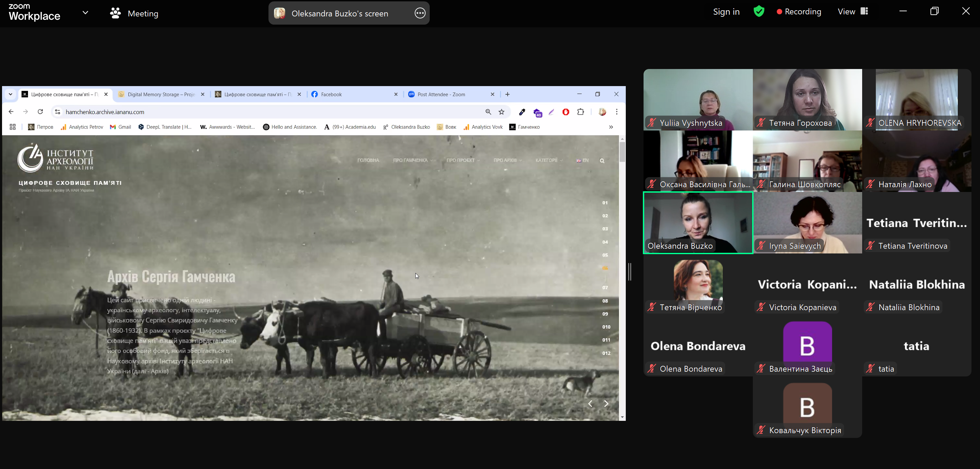Image resolution: width=980 pixels, height=469 pixels.
Task: Click Sign in in Zoom
Action: [x=726, y=12]
